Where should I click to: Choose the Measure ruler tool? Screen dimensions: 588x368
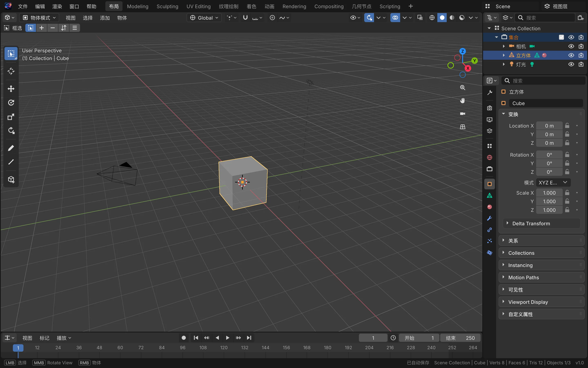(11, 162)
